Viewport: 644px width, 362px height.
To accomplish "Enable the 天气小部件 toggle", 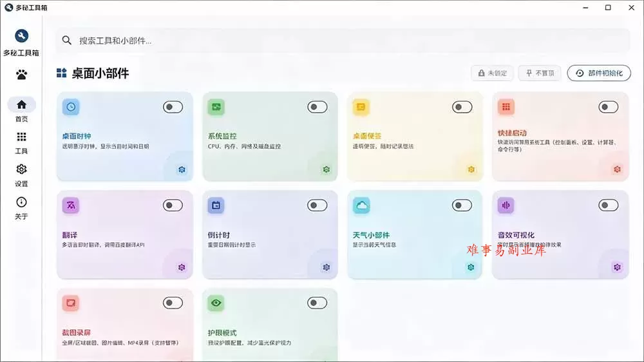I will [x=462, y=205].
